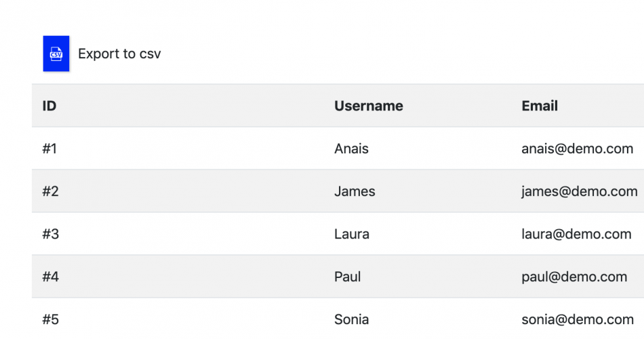Select row ID #5
The height and width of the screenshot is (339, 644).
tap(50, 319)
